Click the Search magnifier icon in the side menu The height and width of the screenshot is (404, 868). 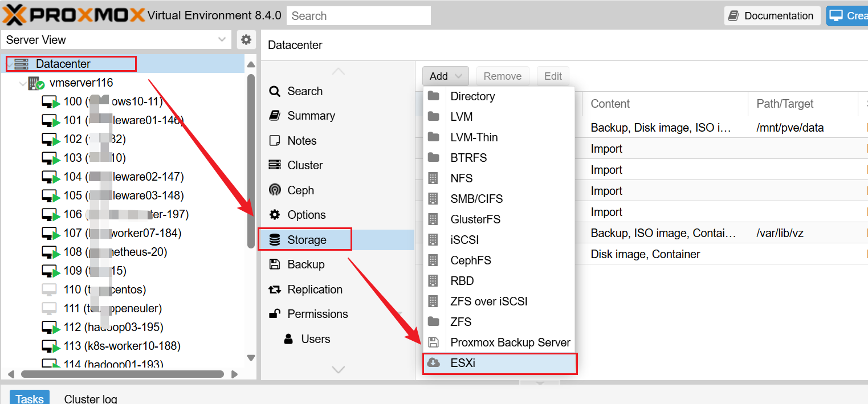point(275,91)
